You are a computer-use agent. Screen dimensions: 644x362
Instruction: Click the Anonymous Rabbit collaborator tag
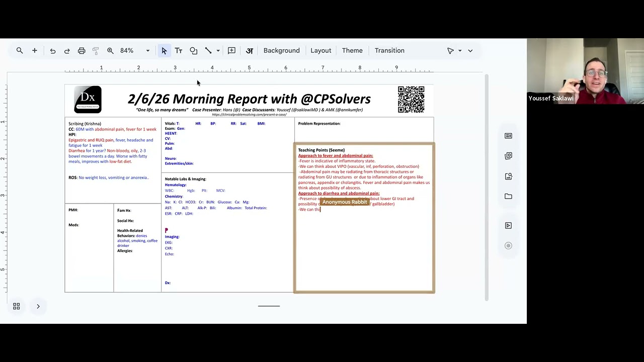coord(345,202)
